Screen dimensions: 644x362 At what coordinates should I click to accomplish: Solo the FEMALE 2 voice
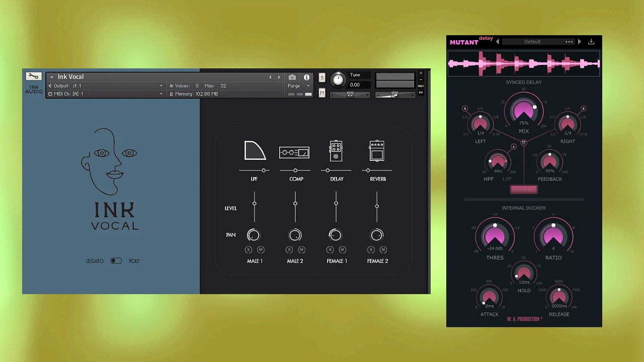click(371, 250)
